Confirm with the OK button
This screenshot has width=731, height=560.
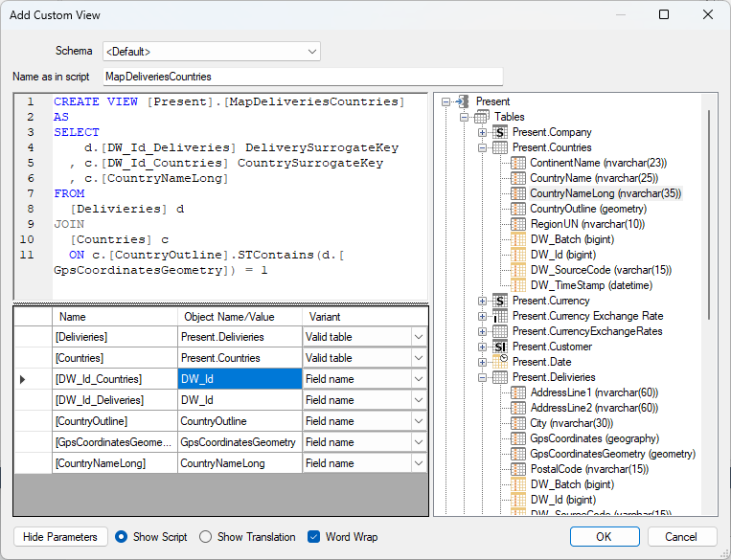[x=605, y=537]
